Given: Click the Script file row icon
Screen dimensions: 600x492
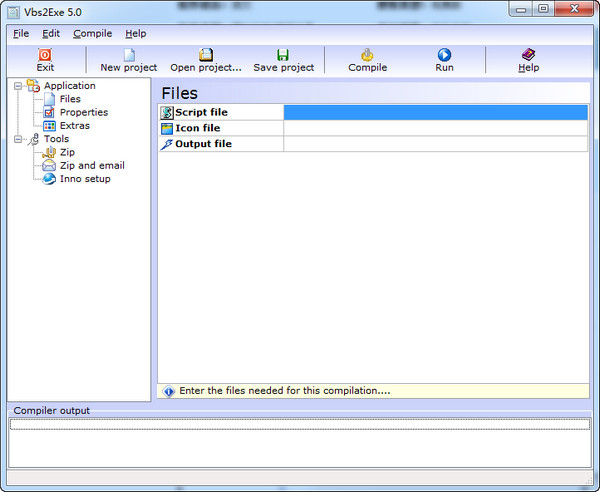Looking at the screenshot, I should pyautogui.click(x=167, y=112).
